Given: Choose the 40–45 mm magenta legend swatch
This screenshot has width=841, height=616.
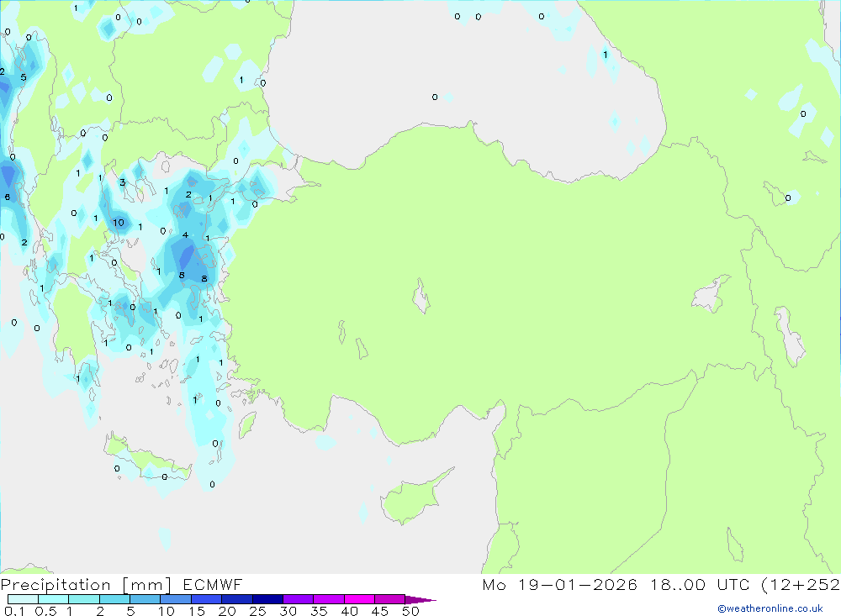Looking at the screenshot, I should point(359,599).
